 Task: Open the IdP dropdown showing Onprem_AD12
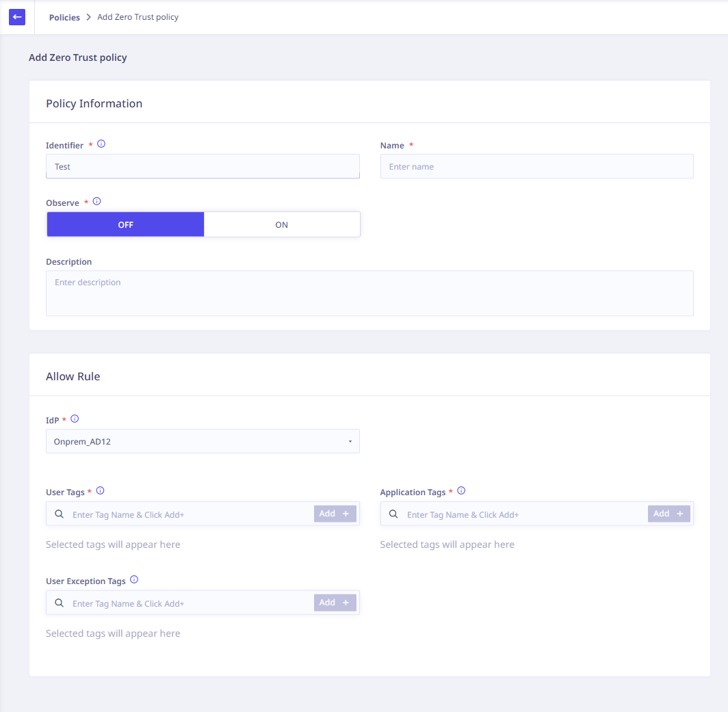203,441
